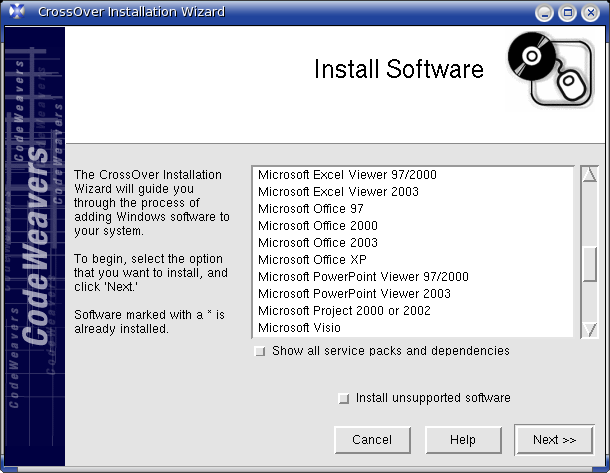The width and height of the screenshot is (610, 473).
Task: Click the software list scroll down arrow
Action: [x=589, y=330]
